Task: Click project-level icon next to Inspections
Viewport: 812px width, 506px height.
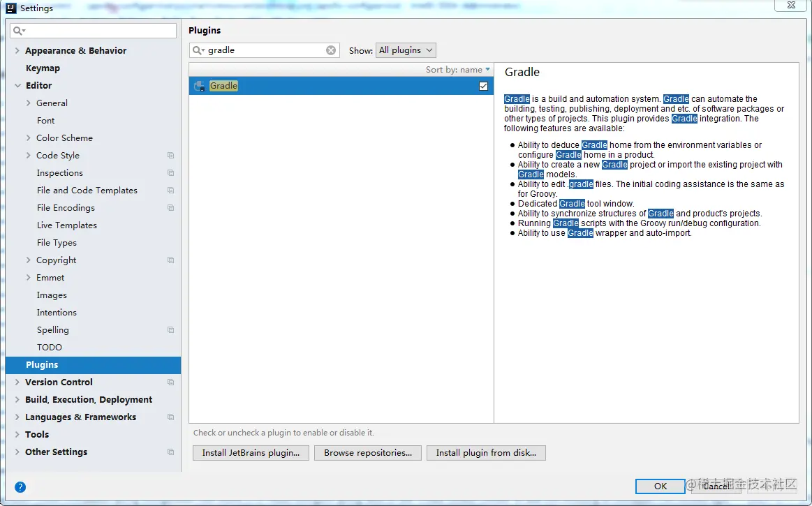Action: point(171,173)
